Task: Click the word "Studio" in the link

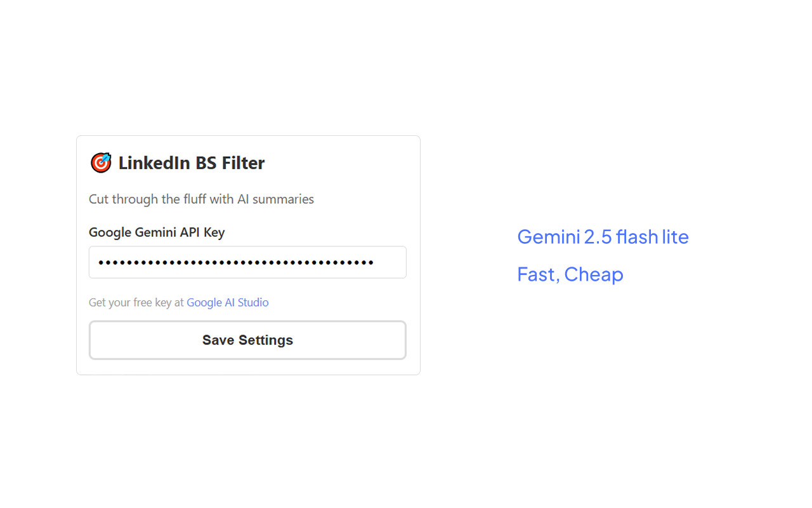Action: coord(253,303)
